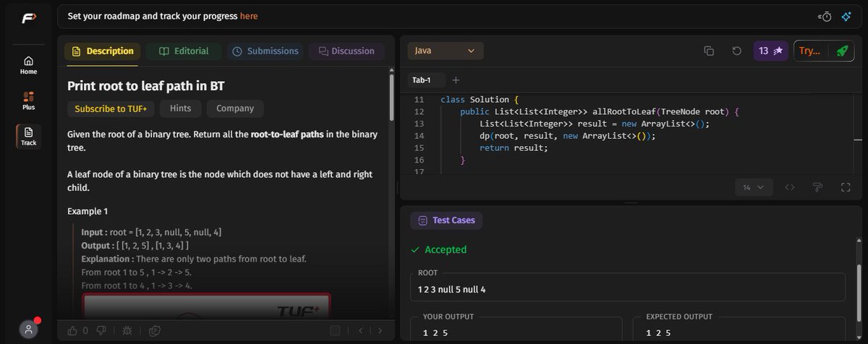Click line number 12 in the editor

(418, 111)
